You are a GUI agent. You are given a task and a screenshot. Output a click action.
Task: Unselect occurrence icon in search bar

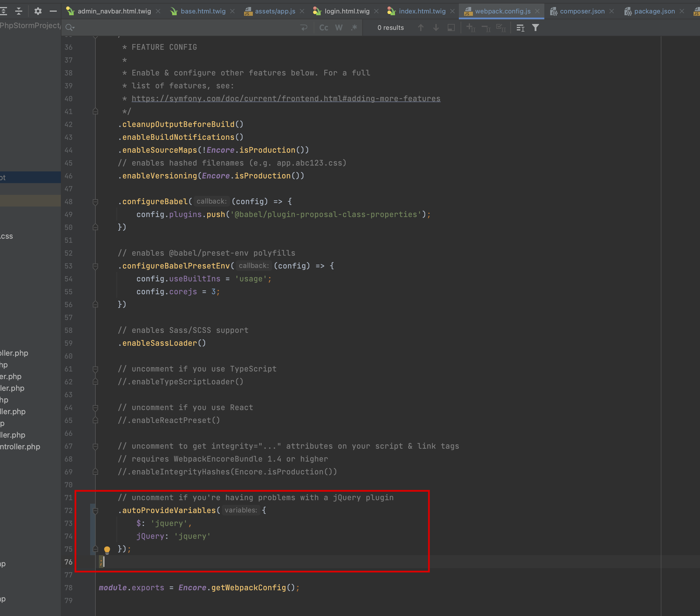tap(486, 28)
